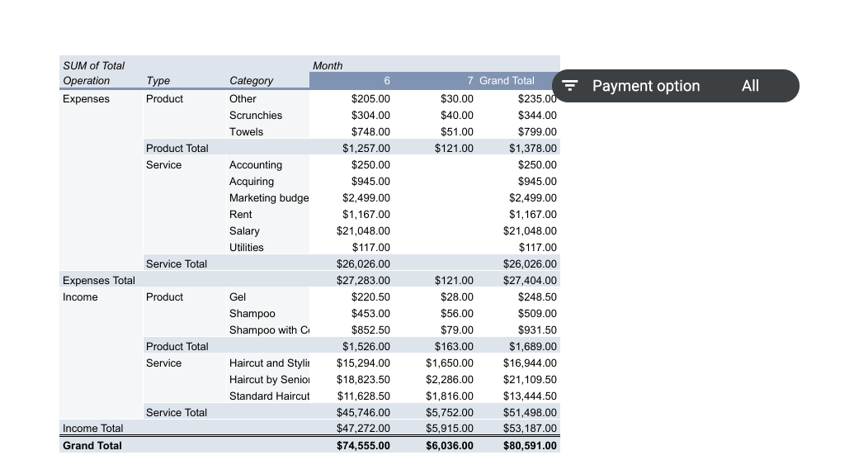The image size is (868, 460).
Task: Click the 'Operation' column header
Action: pos(87,80)
